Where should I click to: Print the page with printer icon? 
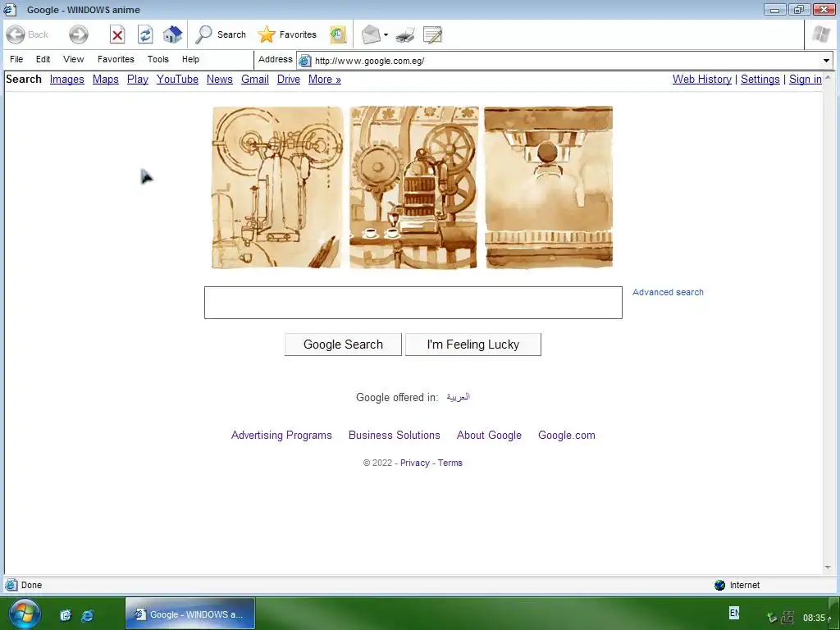point(405,34)
